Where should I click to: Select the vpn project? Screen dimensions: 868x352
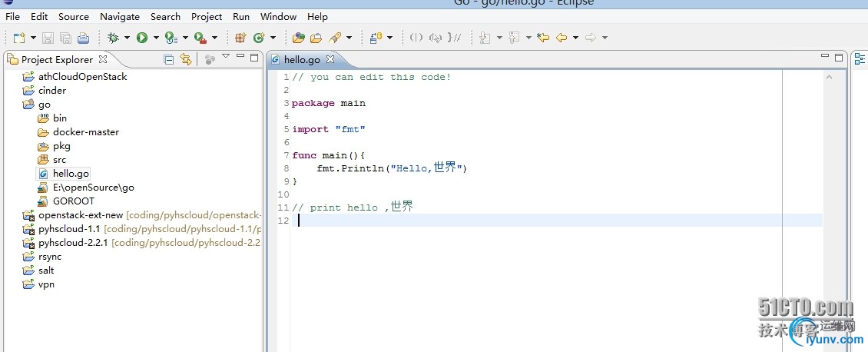tap(47, 284)
